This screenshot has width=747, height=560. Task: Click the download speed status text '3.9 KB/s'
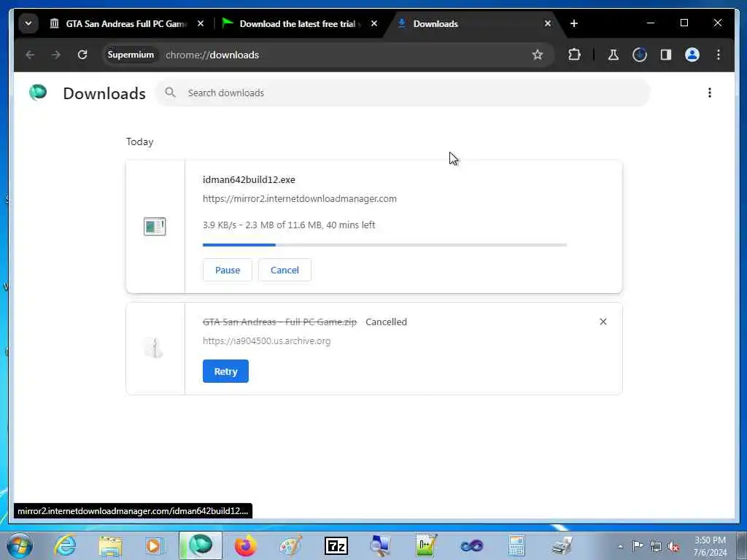click(219, 225)
